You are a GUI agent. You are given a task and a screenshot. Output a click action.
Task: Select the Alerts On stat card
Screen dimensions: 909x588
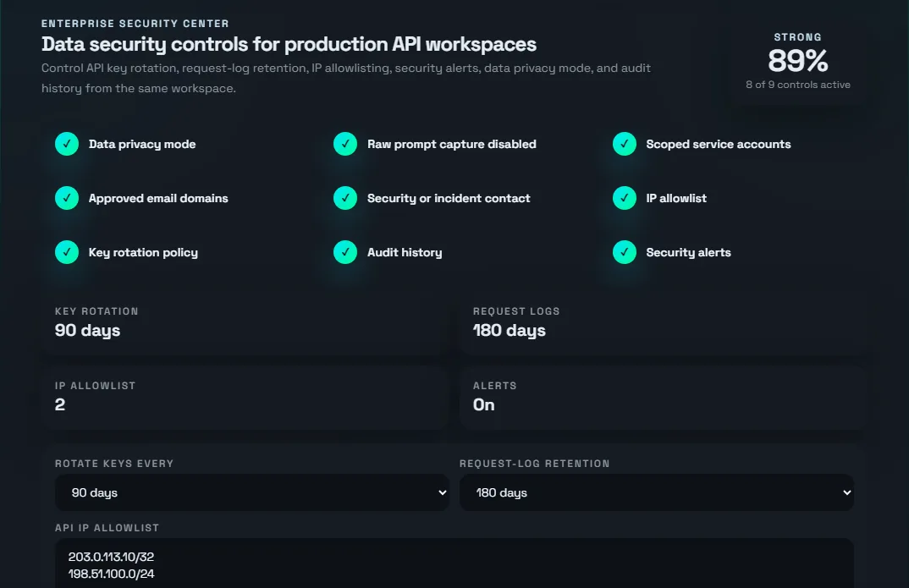(664, 398)
